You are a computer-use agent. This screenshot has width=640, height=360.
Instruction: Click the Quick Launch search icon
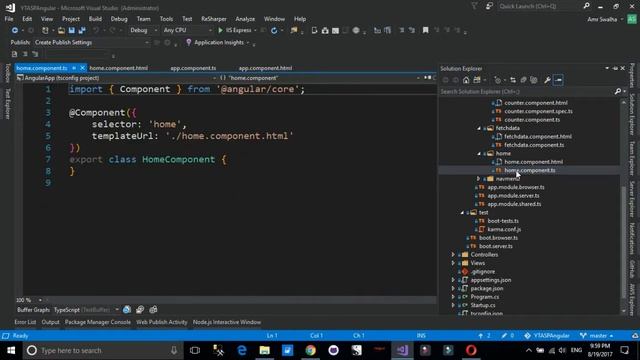coord(587,6)
